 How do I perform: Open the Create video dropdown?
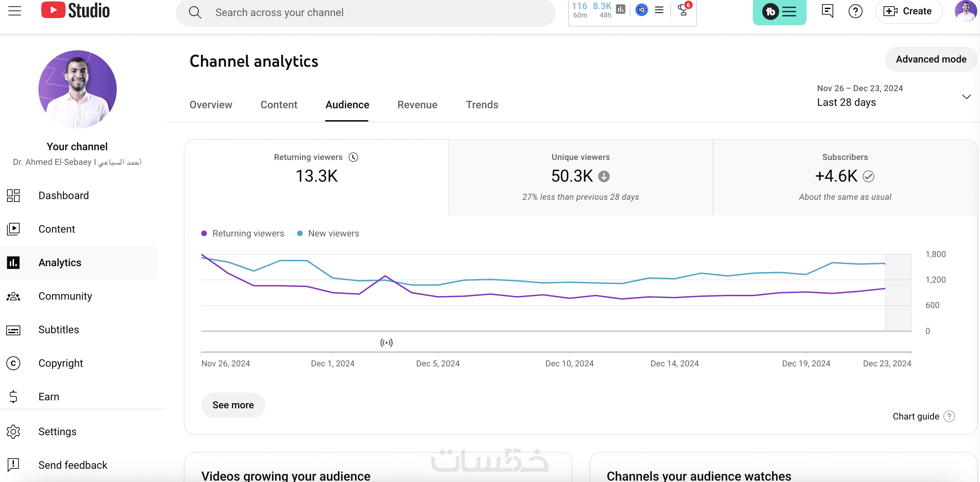pyautogui.click(x=908, y=11)
